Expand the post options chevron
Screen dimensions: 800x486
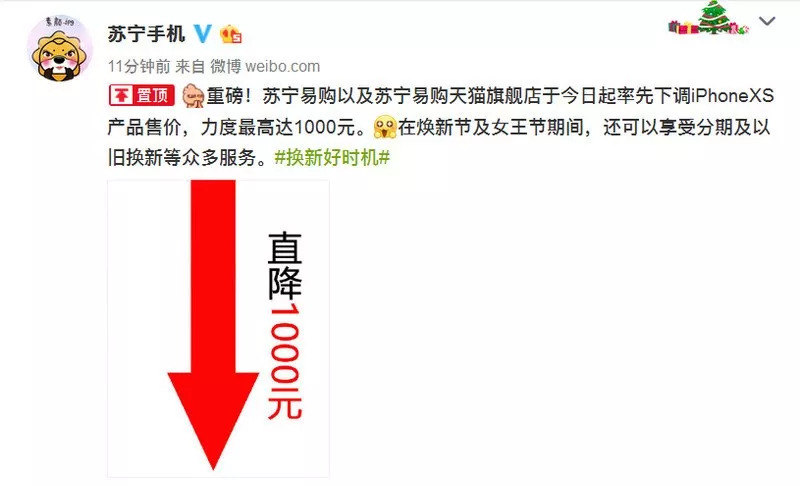767,21
